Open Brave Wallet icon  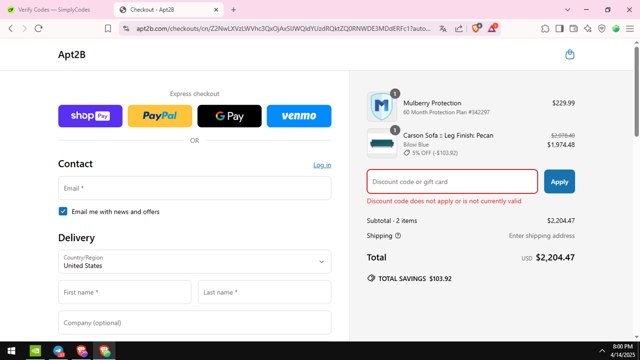click(x=573, y=29)
